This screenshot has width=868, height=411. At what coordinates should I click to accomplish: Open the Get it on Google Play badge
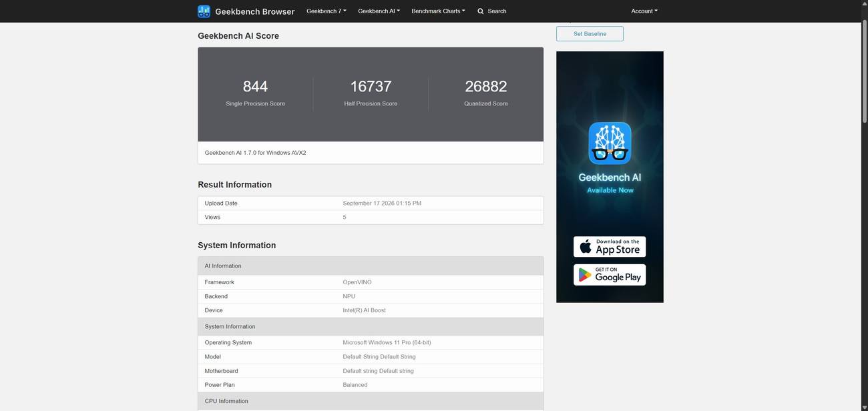(x=610, y=275)
